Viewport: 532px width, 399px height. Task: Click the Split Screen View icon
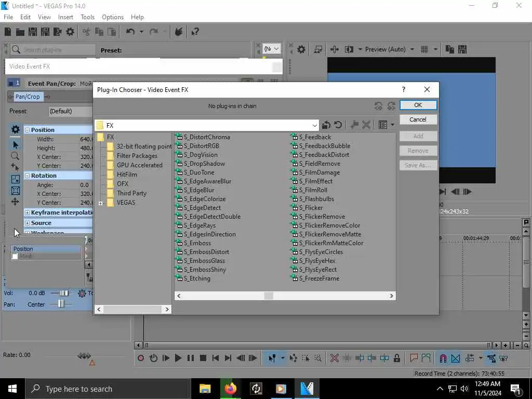(x=349, y=49)
